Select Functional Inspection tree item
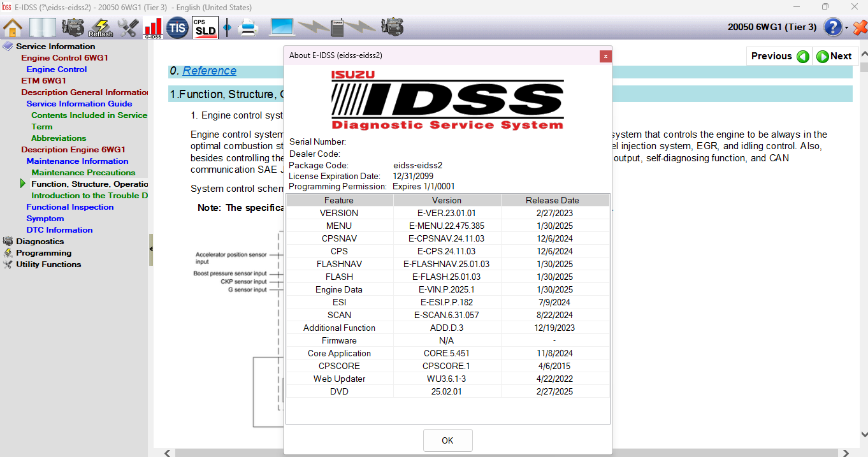 (x=70, y=207)
